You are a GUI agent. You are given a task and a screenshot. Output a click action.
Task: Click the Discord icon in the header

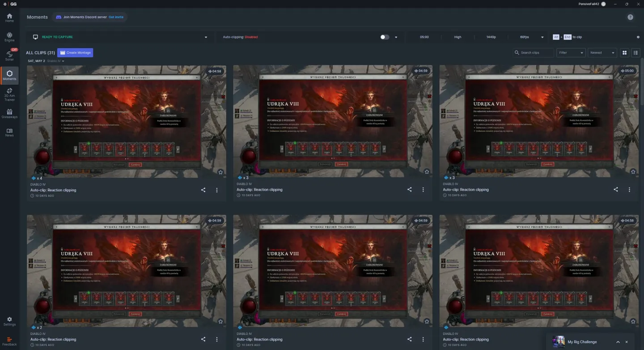click(x=59, y=17)
